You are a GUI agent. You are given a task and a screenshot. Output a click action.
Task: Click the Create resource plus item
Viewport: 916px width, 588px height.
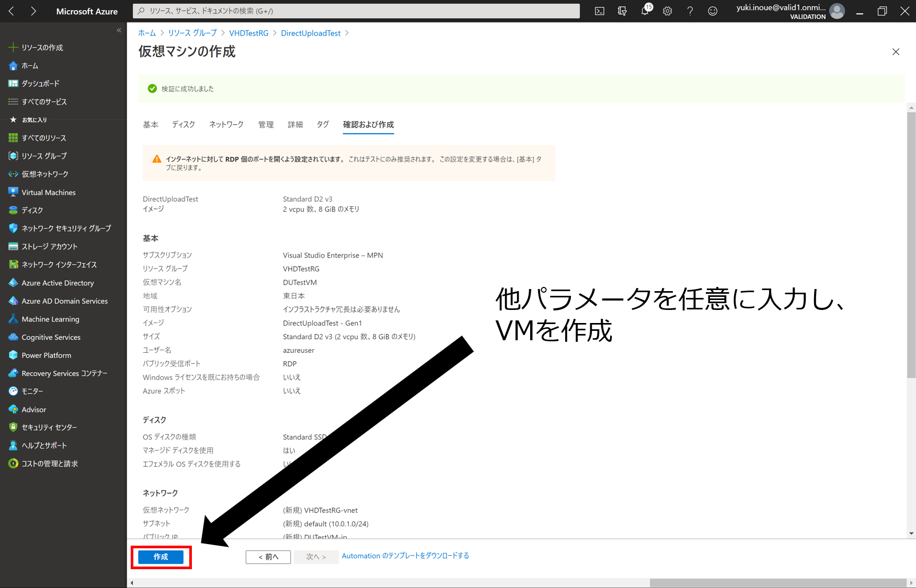[x=42, y=48]
